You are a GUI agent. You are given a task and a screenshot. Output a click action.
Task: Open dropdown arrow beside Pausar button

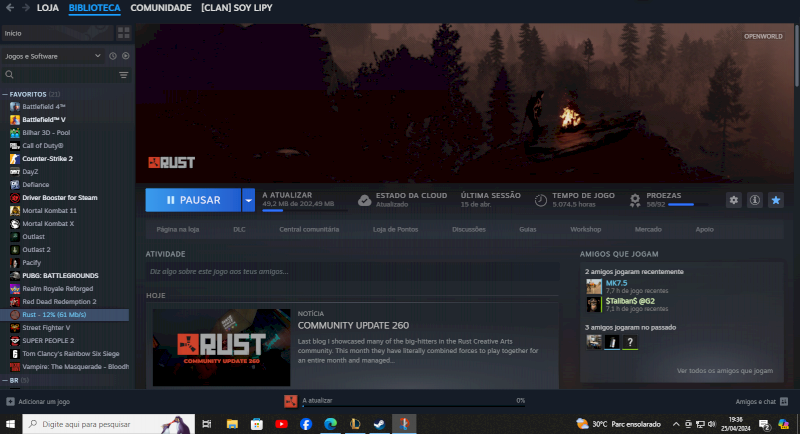(x=248, y=200)
